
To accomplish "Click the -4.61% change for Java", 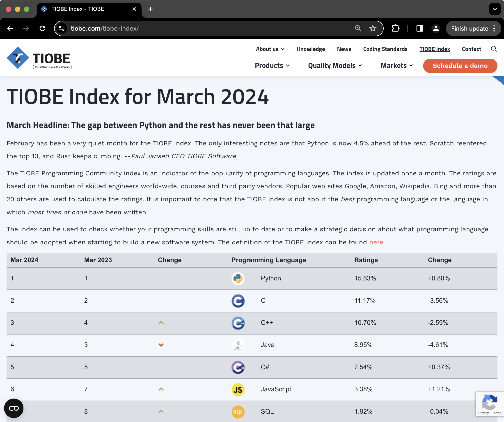I will [438, 345].
